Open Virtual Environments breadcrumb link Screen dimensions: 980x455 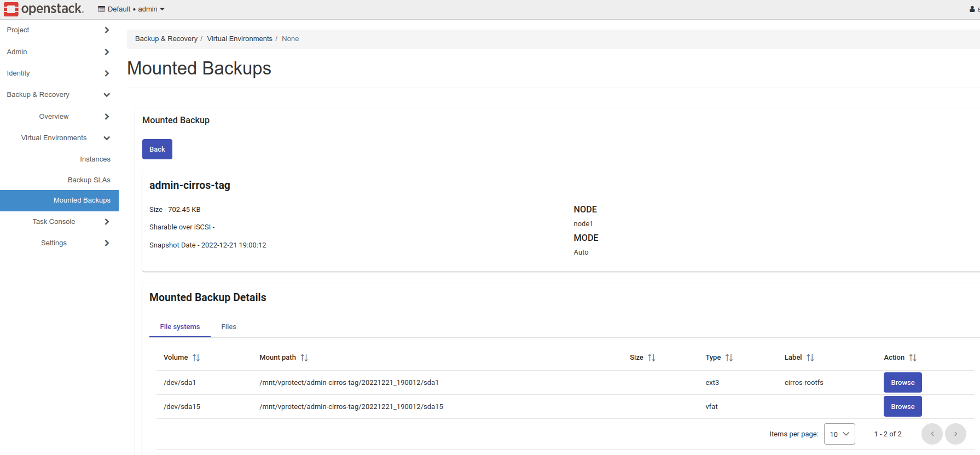coord(239,39)
